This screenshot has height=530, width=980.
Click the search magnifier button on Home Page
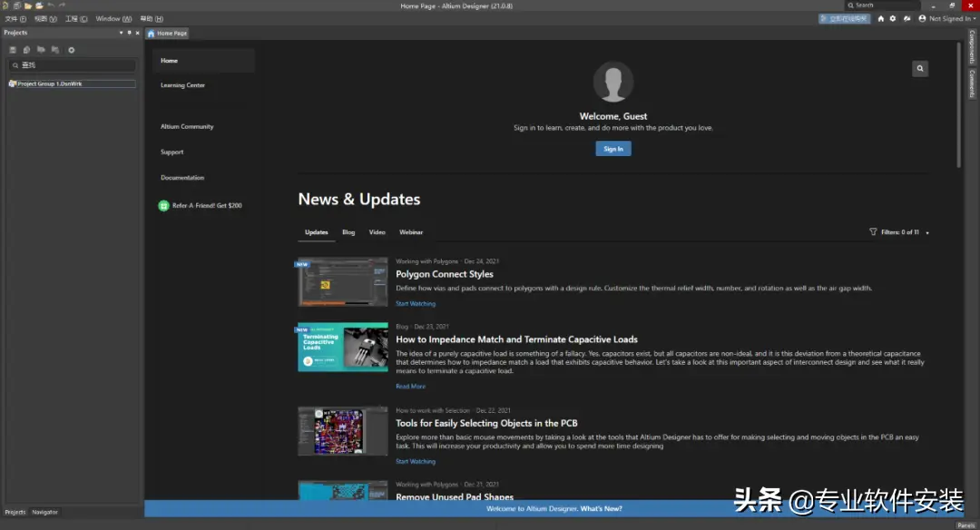920,69
